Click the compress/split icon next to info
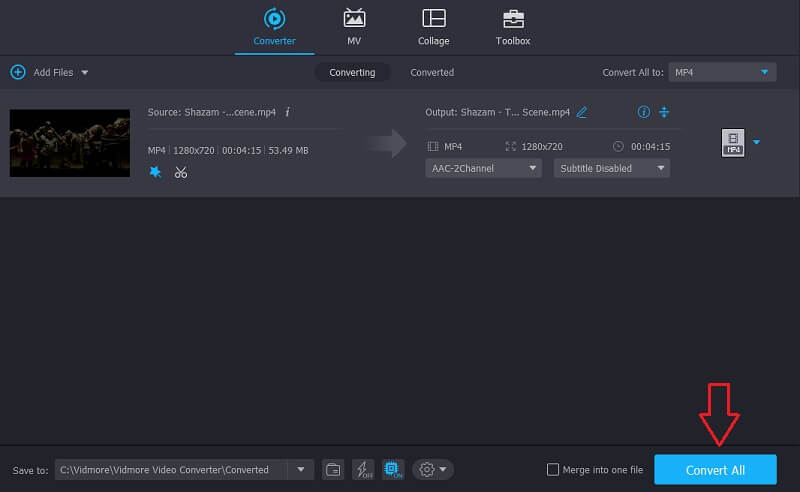The image size is (800, 492). [x=663, y=112]
